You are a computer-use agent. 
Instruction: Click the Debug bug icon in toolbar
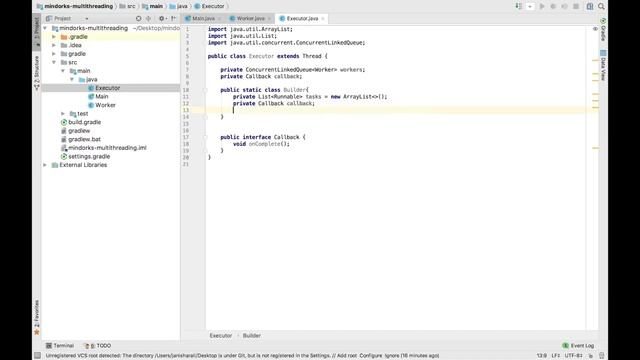553,6
